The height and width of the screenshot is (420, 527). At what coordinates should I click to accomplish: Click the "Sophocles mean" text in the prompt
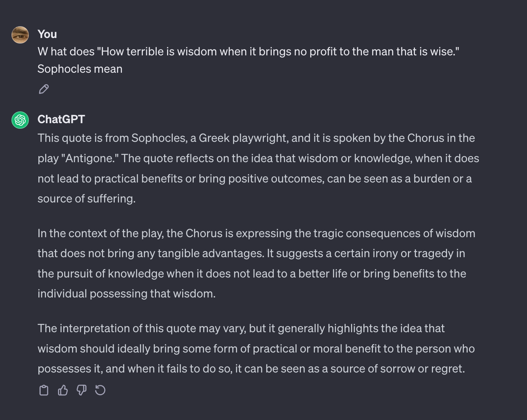click(x=80, y=69)
